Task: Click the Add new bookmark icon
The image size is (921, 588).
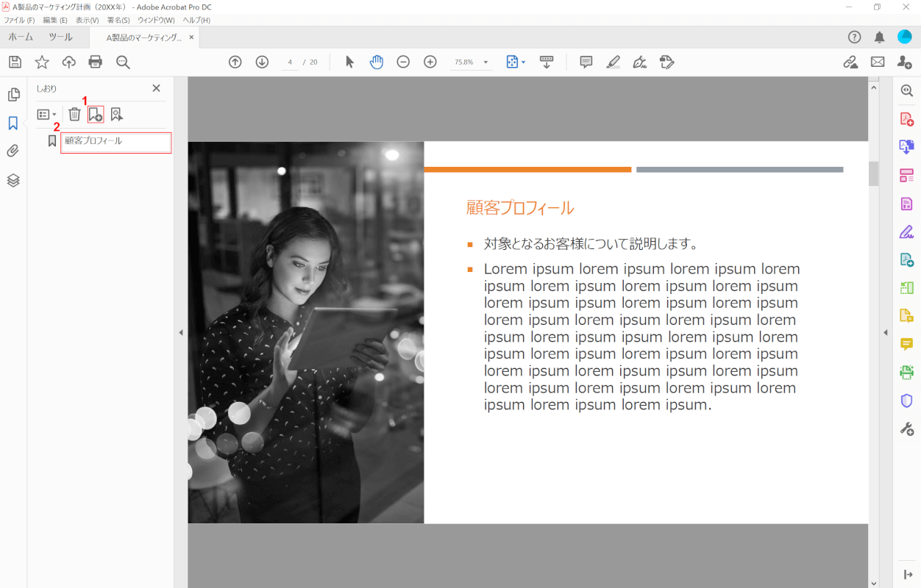Action: pyautogui.click(x=96, y=115)
